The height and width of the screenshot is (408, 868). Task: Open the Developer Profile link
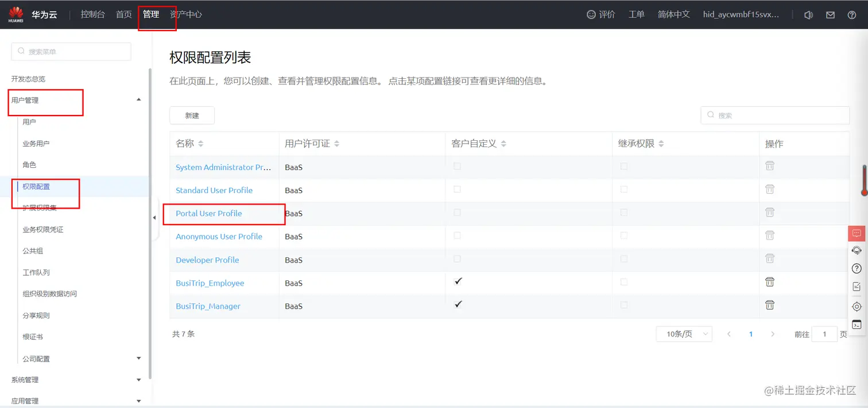coord(207,260)
